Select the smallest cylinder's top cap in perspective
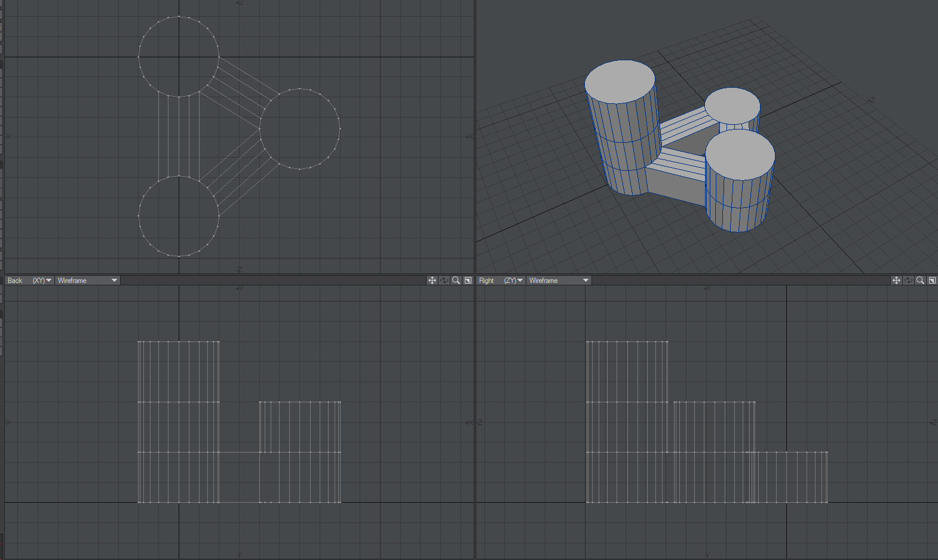 732,106
